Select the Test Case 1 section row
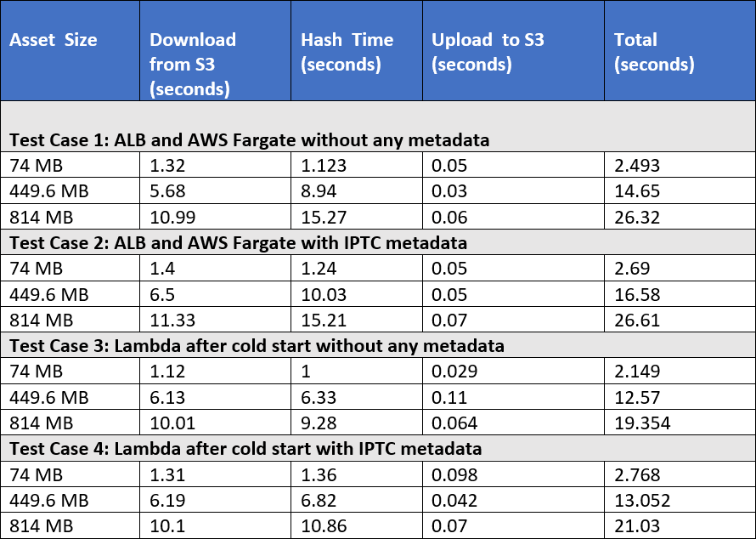Image resolution: width=756 pixels, height=539 pixels. click(x=378, y=127)
